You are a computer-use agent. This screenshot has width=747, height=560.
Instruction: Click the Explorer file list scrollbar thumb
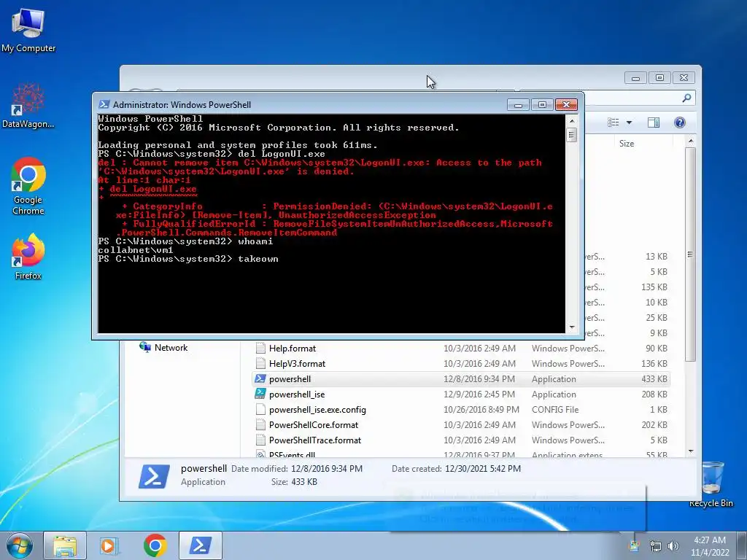691,254
